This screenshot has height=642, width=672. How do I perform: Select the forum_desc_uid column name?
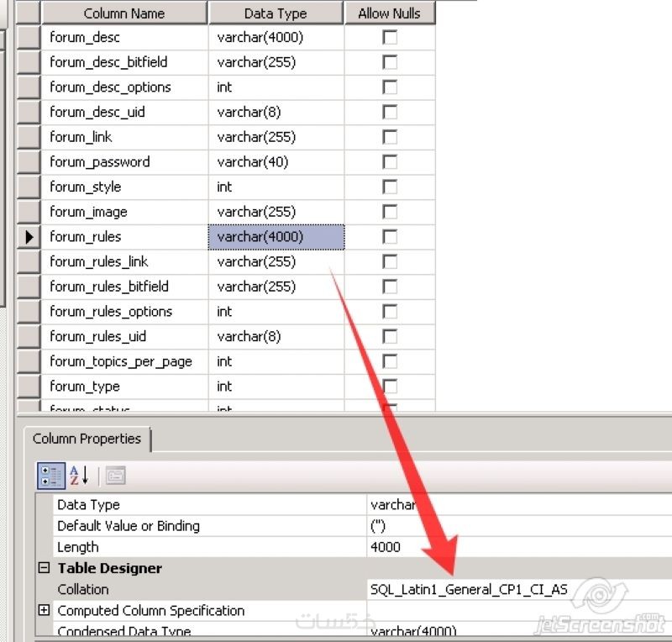coord(124,112)
